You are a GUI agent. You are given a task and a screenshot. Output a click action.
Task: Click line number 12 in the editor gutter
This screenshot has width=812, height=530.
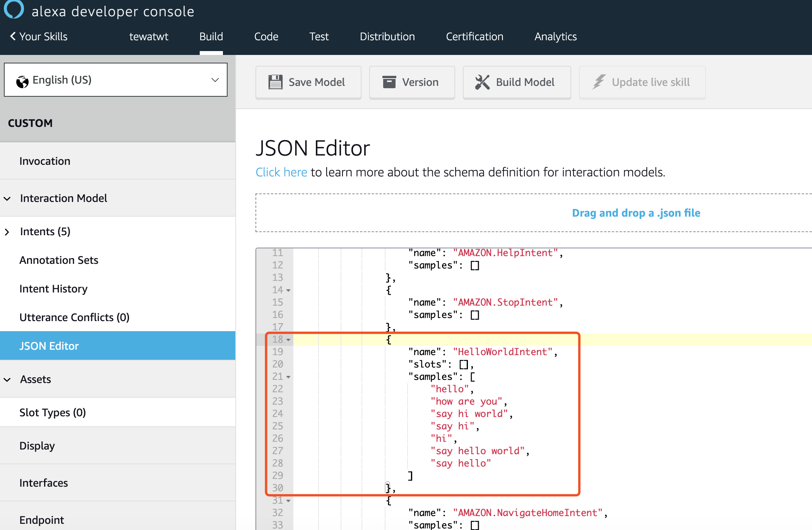coord(278,265)
